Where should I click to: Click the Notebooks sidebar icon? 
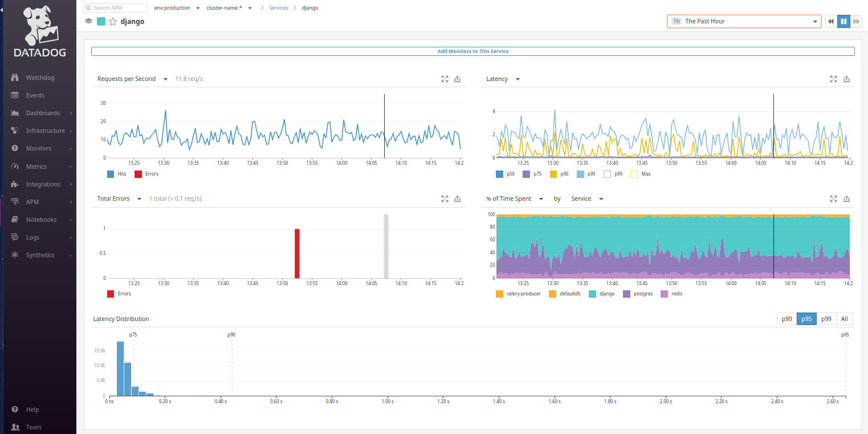15,220
